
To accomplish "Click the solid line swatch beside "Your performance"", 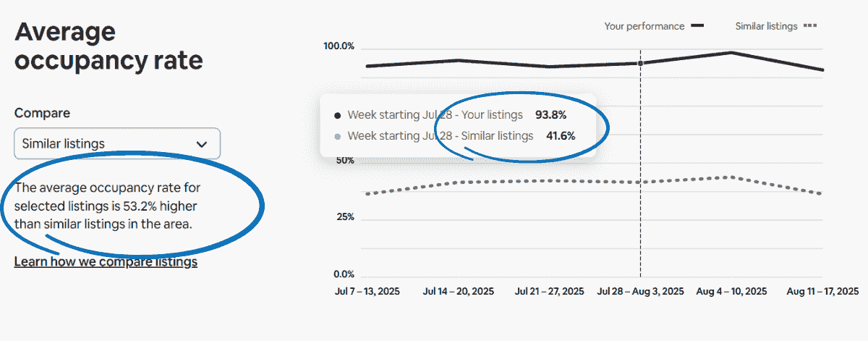I will coord(697,26).
